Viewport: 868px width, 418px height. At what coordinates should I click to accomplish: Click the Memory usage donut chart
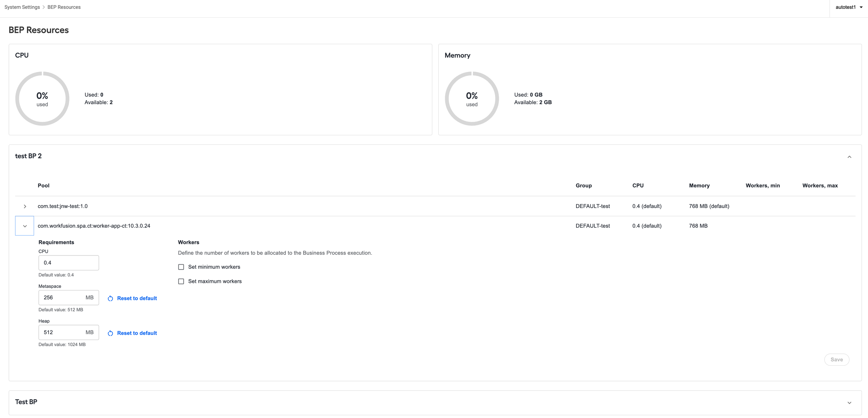coord(472,99)
